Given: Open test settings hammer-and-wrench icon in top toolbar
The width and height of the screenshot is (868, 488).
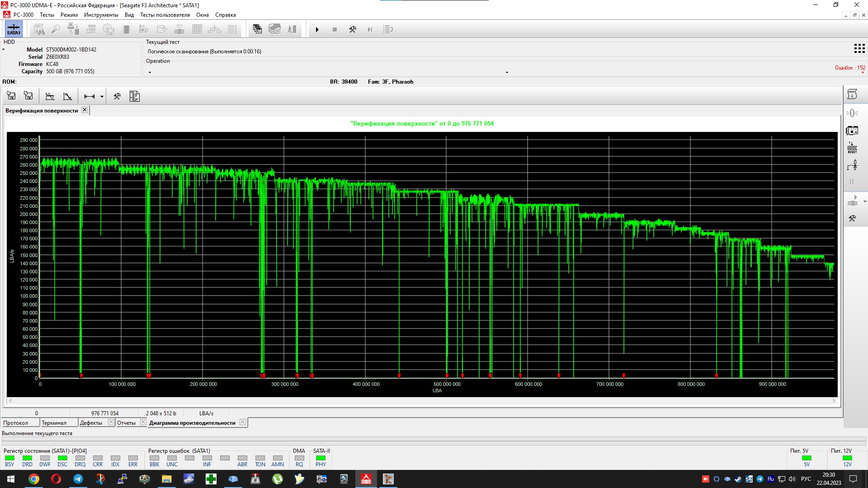Looking at the screenshot, I should [353, 29].
